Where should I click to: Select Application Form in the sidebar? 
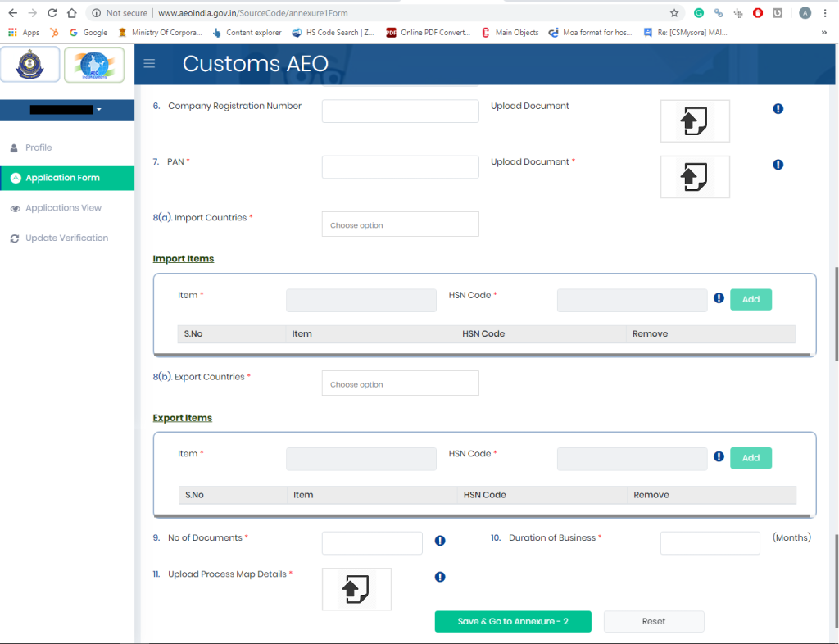[x=67, y=178]
